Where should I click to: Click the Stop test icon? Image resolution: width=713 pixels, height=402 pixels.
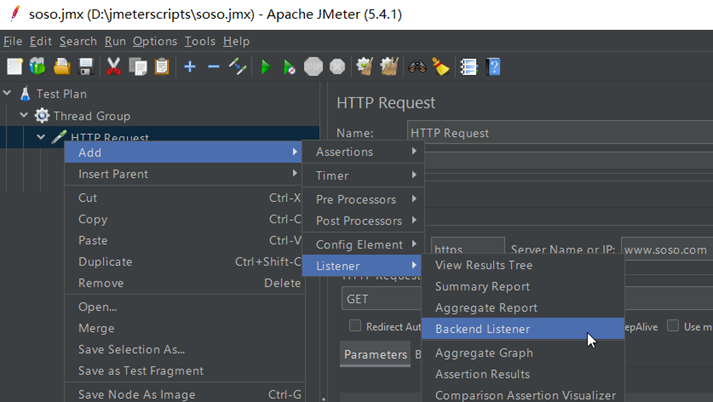click(313, 67)
